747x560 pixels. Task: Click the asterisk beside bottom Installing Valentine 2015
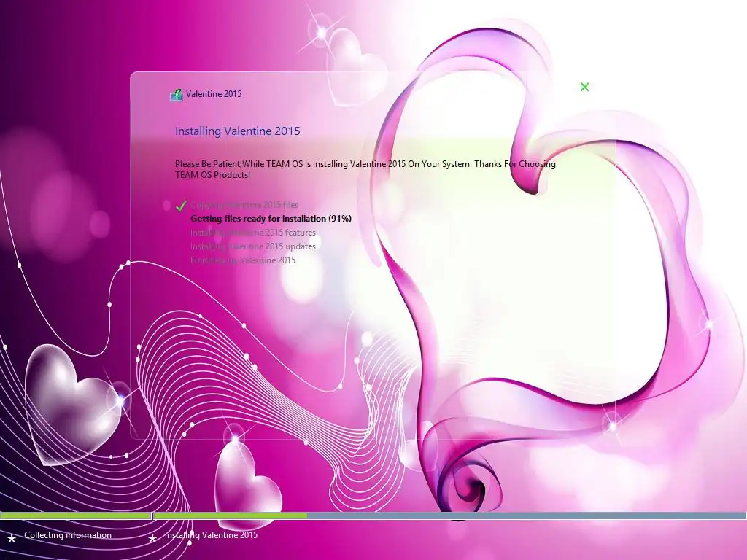point(152,539)
